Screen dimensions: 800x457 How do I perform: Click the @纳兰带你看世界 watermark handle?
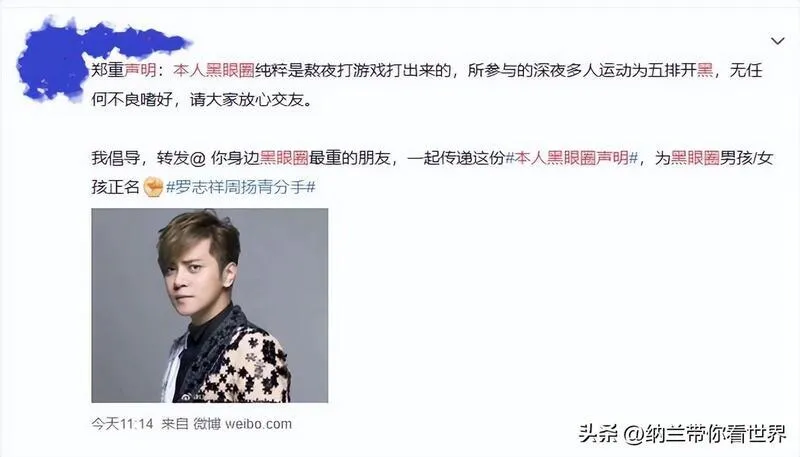706,434
